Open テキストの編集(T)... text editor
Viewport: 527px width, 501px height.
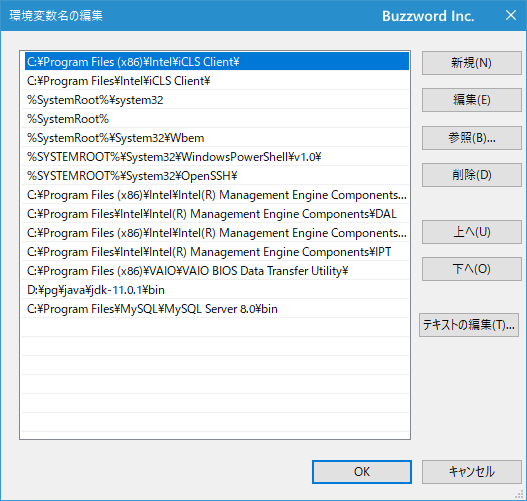point(469,325)
